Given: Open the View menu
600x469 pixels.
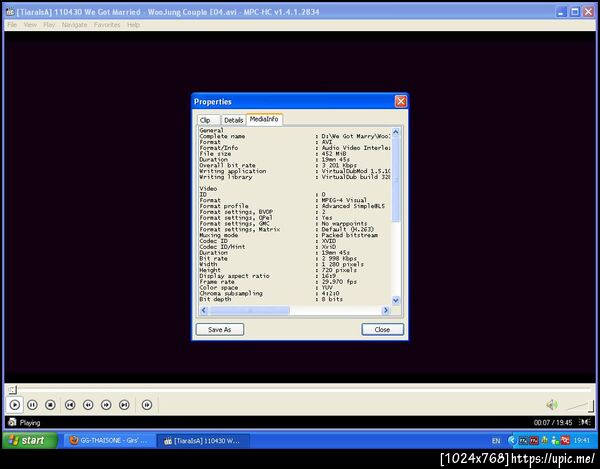Looking at the screenshot, I should [30, 25].
